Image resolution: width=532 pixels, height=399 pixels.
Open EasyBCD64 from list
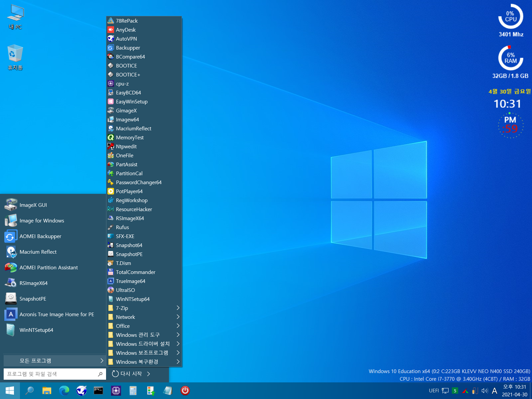click(x=144, y=93)
